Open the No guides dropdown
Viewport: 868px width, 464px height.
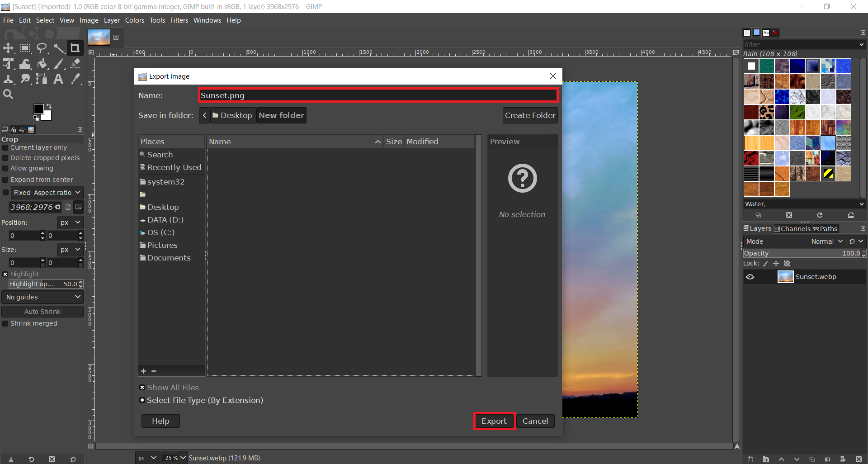point(42,297)
